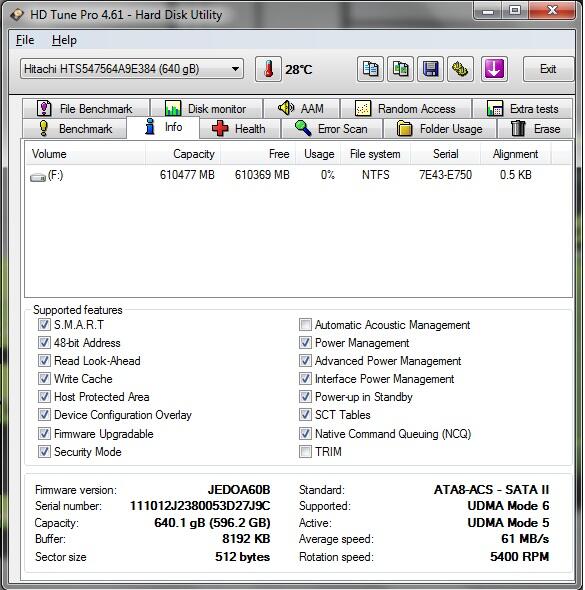
Task: Open the Hitachi drive selection dropdown
Action: (x=132, y=69)
